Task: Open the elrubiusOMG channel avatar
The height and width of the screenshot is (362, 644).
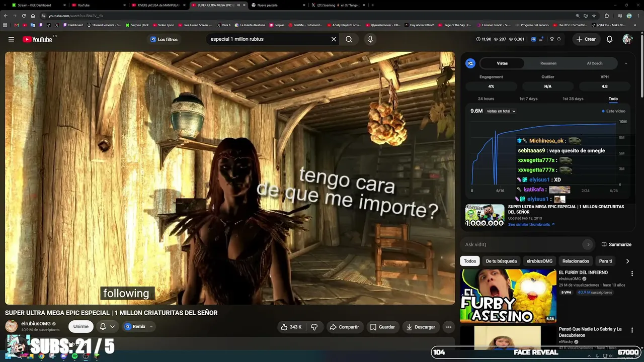Action: coord(11,326)
